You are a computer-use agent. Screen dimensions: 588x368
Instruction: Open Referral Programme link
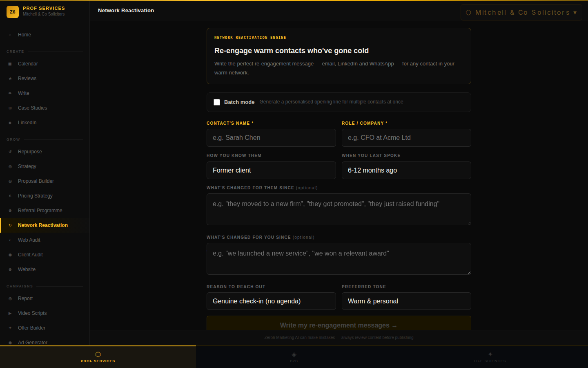click(x=45, y=211)
